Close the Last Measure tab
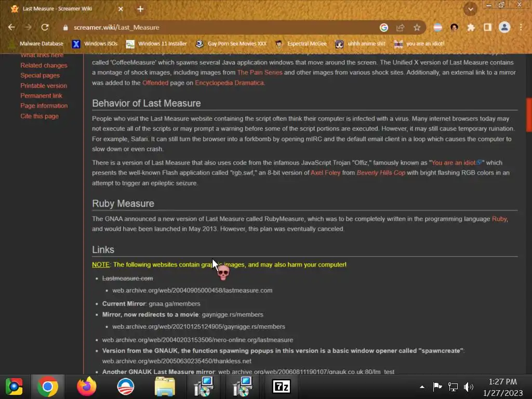Image resolution: width=532 pixels, height=399 pixels. coord(121,9)
